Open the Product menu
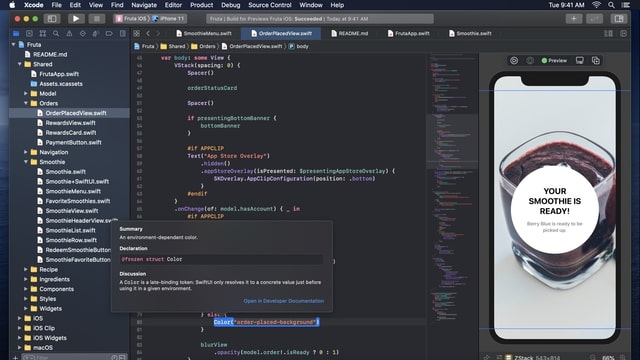 pos(201,5)
